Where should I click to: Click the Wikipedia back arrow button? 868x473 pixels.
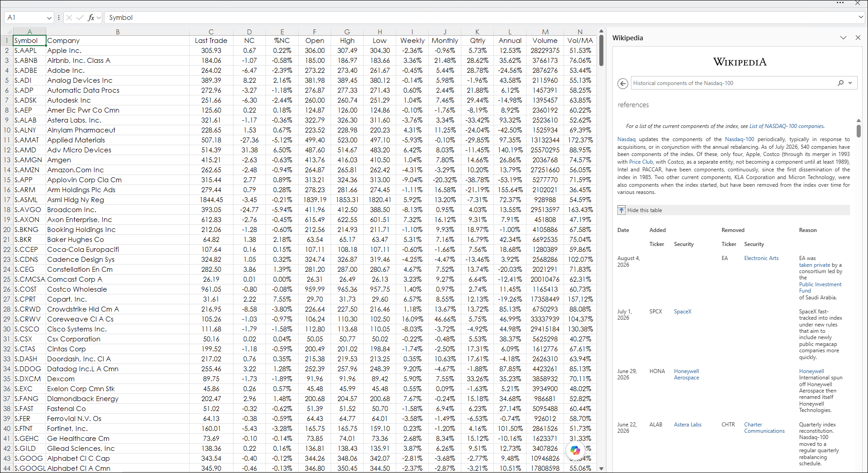coord(623,83)
